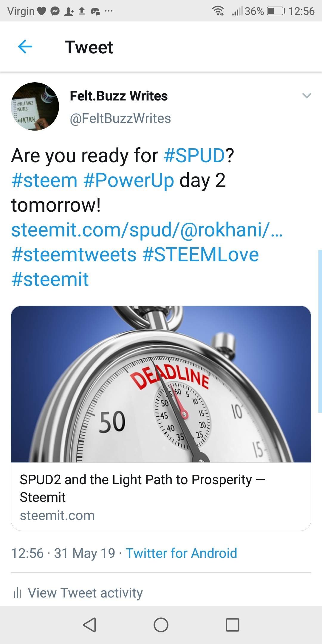Open the #steem hashtag
Image resolution: width=322 pixels, height=644 pixels.
click(x=44, y=180)
